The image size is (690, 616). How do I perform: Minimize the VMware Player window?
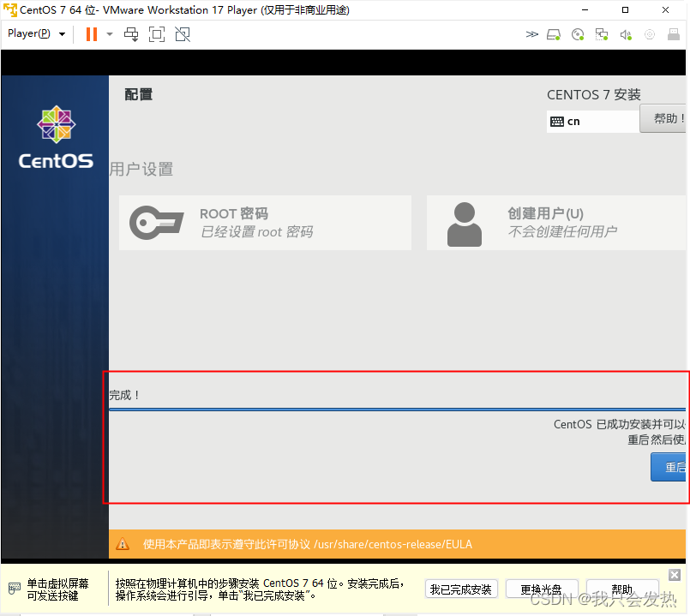pyautogui.click(x=585, y=9)
